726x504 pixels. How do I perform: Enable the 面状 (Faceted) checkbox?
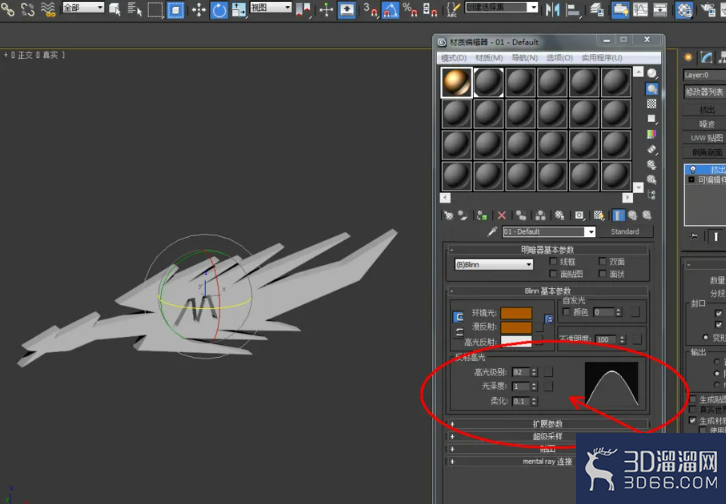(602, 274)
